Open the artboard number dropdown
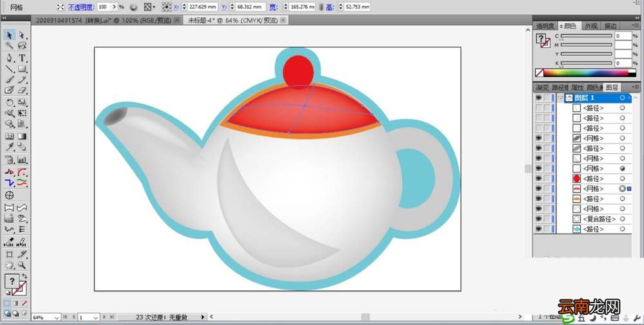The image size is (644, 325). tap(95, 317)
